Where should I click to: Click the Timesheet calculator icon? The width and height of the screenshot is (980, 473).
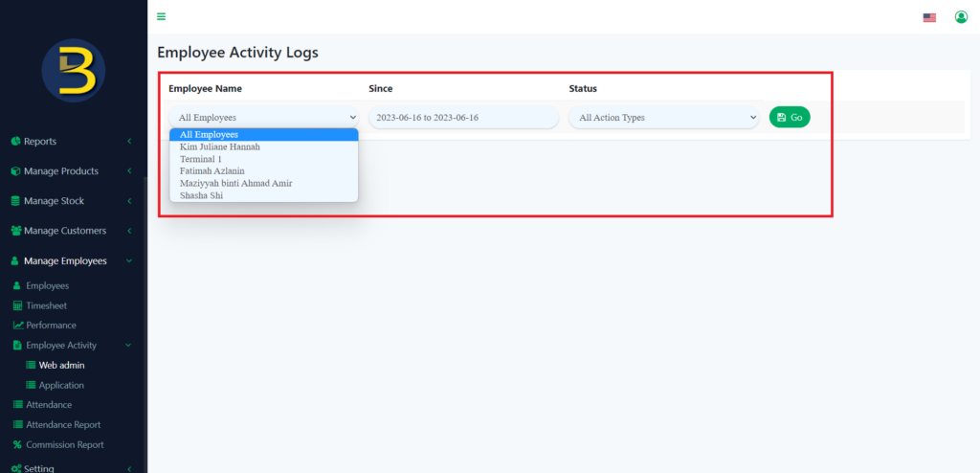[x=17, y=305]
